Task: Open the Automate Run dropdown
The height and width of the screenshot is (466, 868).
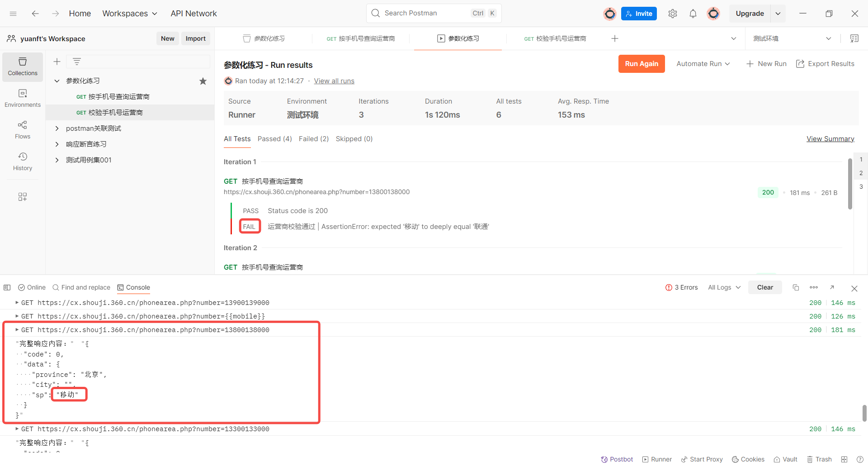Action: tap(703, 64)
